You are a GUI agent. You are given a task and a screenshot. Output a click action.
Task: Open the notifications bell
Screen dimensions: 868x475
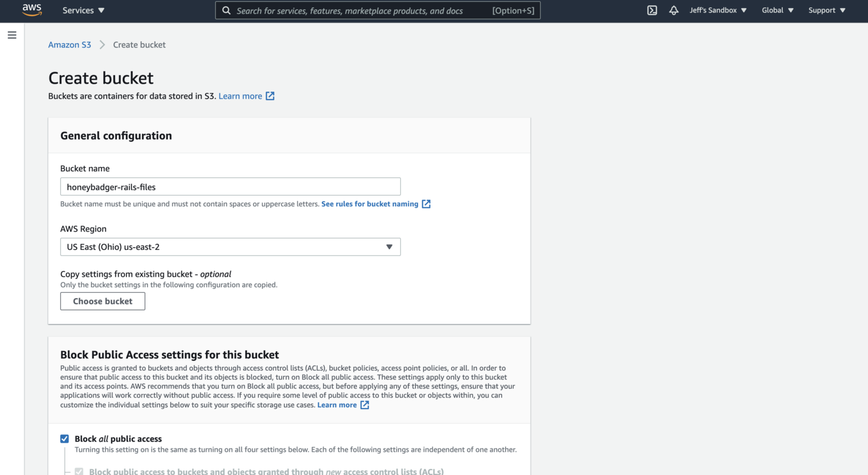(673, 10)
